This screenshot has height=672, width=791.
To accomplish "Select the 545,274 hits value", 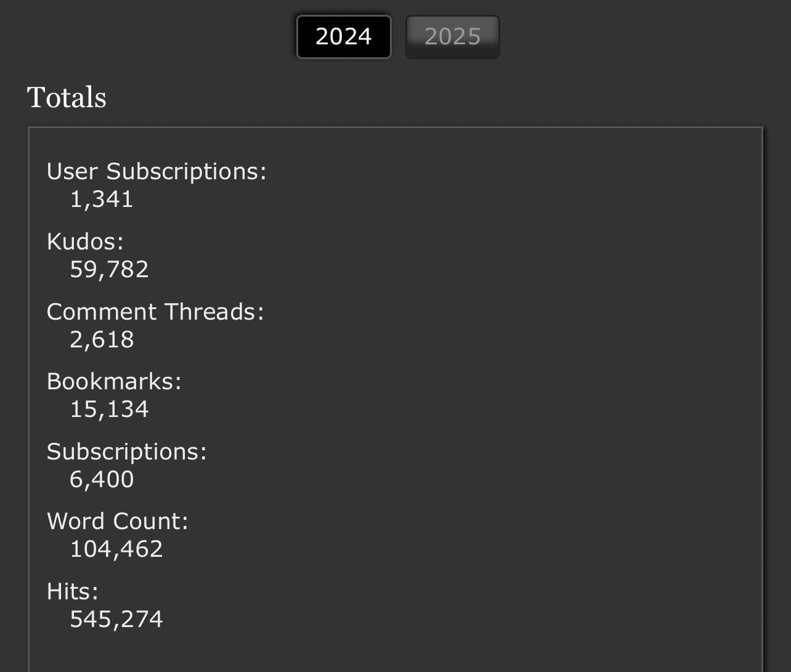I will (116, 620).
